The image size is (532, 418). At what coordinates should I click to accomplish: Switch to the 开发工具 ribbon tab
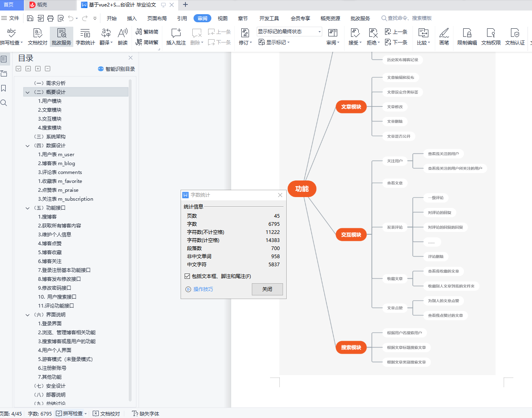[x=269, y=18]
